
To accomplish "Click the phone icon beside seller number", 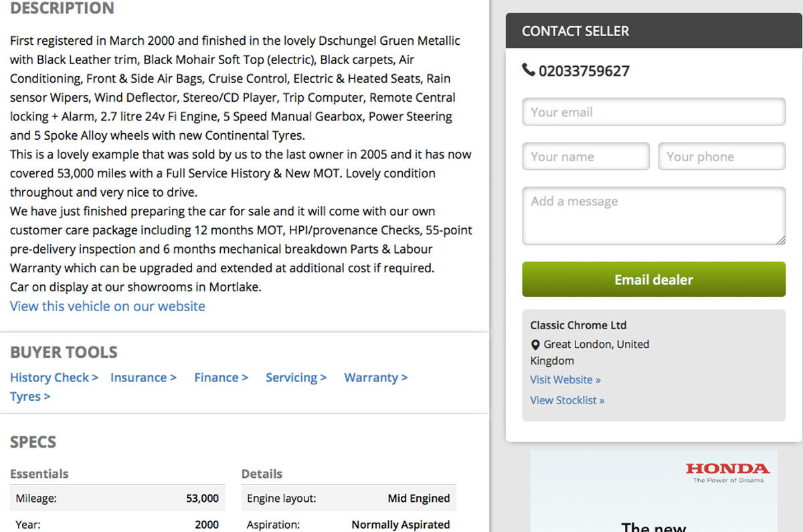I will point(528,70).
